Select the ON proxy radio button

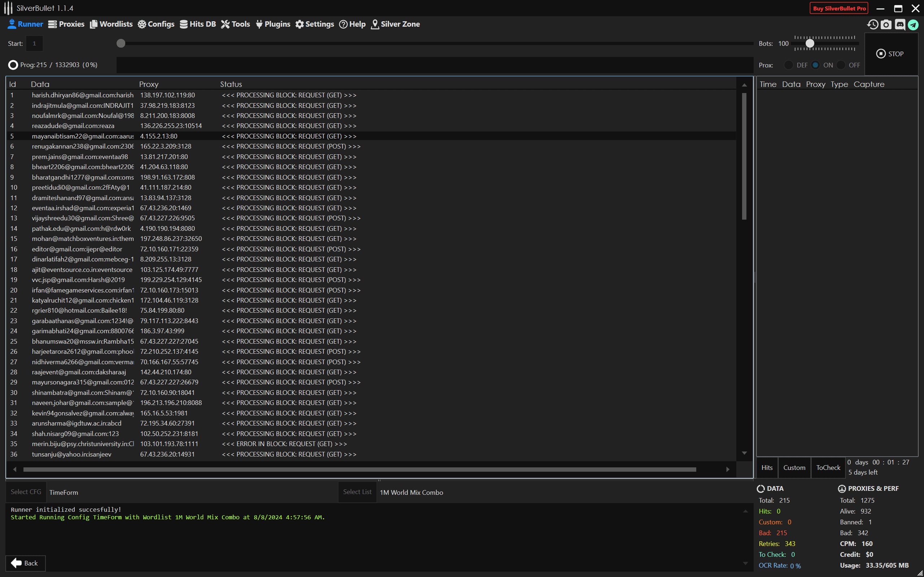click(816, 65)
